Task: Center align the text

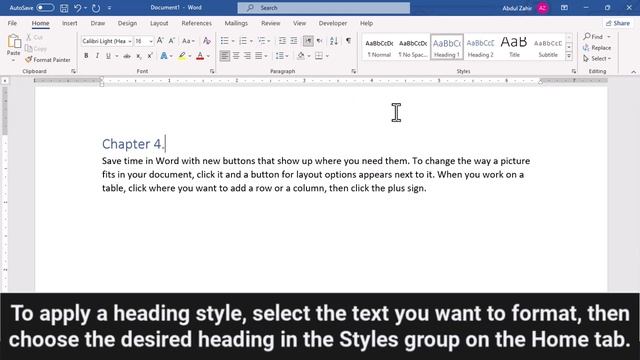Action: click(x=236, y=56)
